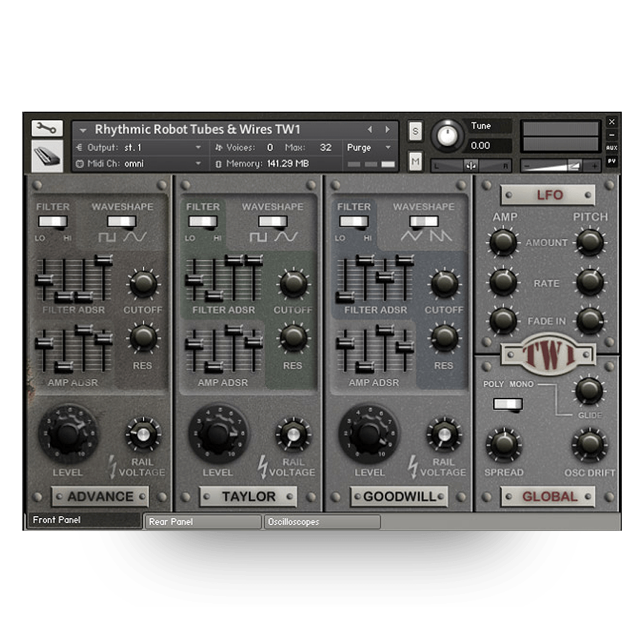
Task: Click the TAYLOR oscillator nameplate
Action: point(248,497)
